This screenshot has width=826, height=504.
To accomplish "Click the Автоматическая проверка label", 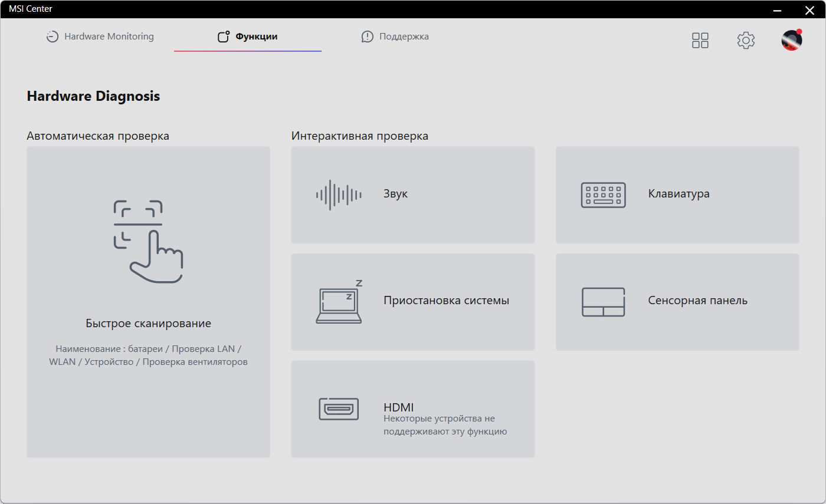I will point(98,136).
